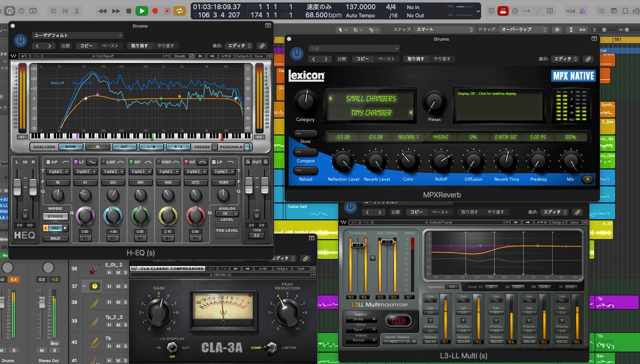Toggle the yellow Cycle mode button
The width and height of the screenshot is (640, 364).
180,10
